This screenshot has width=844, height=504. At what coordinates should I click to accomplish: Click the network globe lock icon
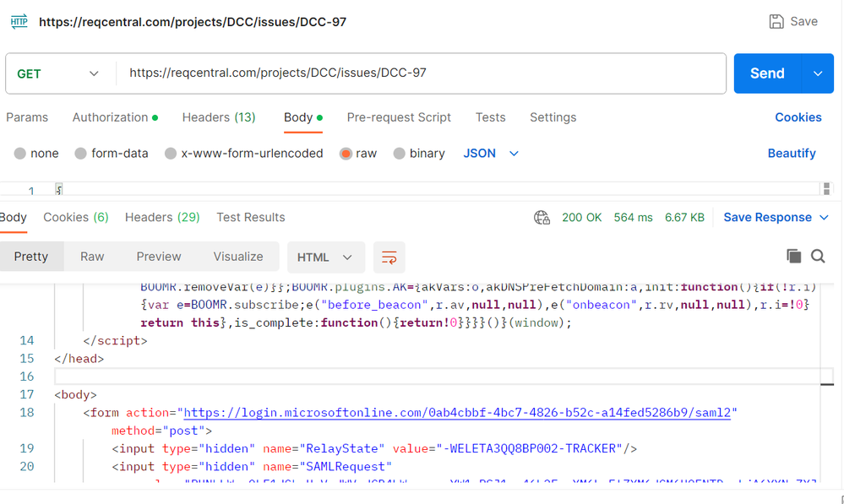pyautogui.click(x=542, y=217)
